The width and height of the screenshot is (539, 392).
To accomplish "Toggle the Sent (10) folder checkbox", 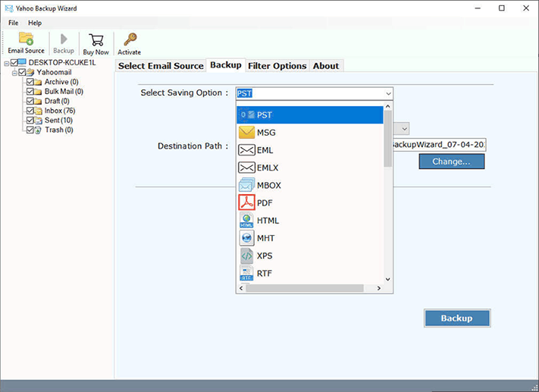I will (x=30, y=121).
